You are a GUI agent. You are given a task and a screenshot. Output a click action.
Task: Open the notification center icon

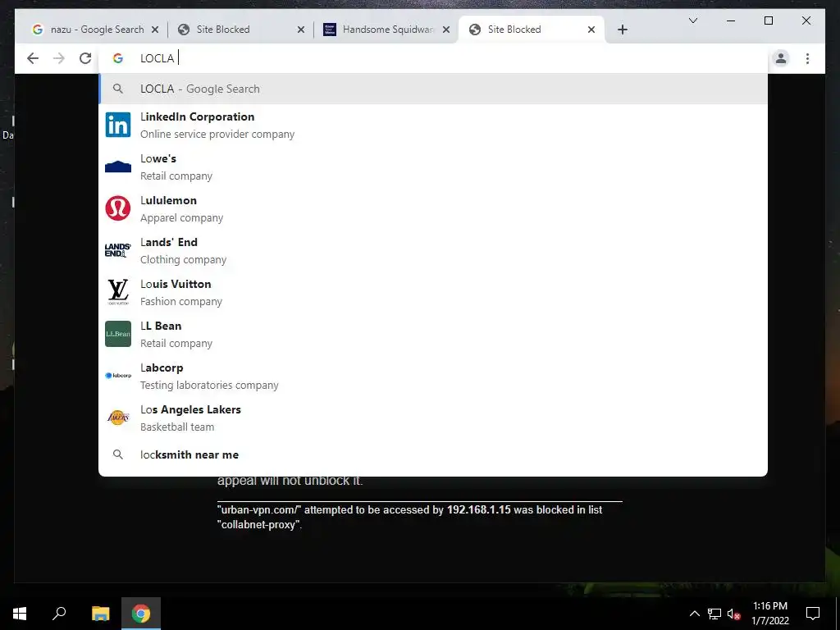click(x=813, y=614)
